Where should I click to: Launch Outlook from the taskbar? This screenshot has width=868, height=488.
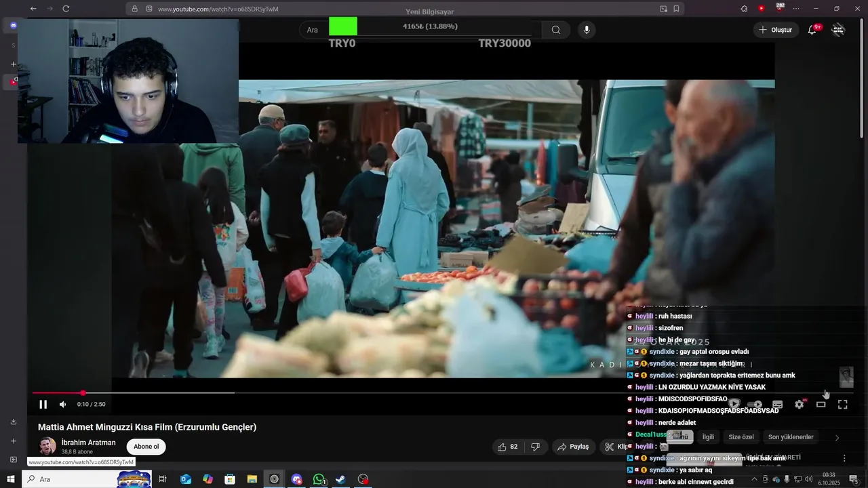point(185,479)
